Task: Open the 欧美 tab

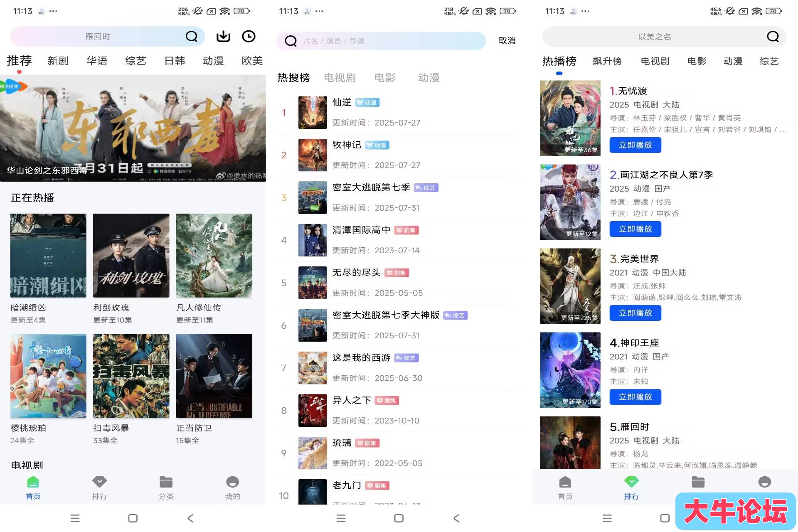Action: pos(252,61)
